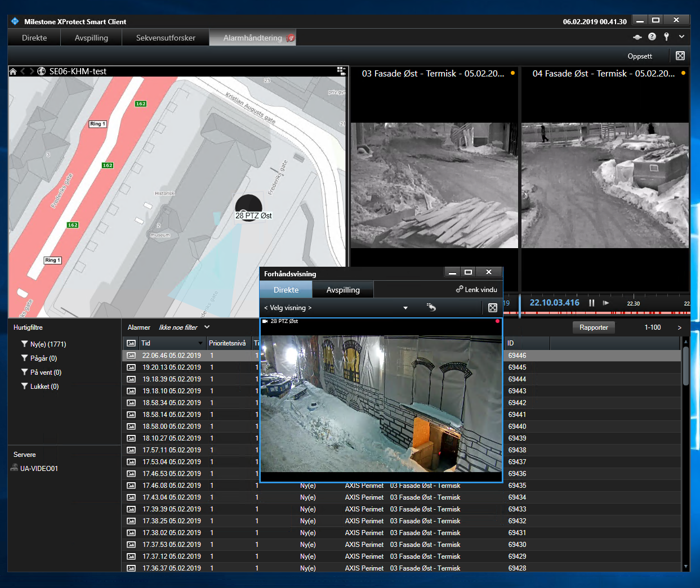The height and width of the screenshot is (588, 700).
Task: Click the timeline time 22.10.03.416
Action: point(554,303)
